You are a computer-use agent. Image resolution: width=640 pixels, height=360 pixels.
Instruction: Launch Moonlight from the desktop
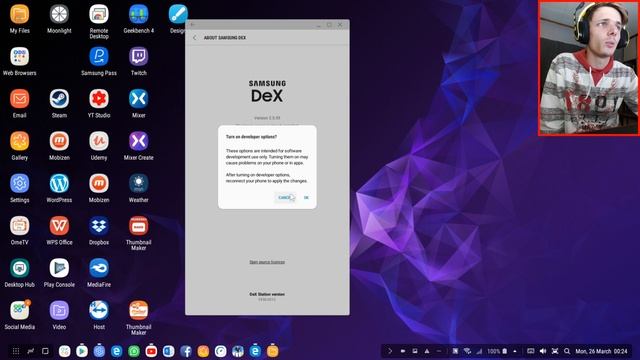tap(59, 15)
